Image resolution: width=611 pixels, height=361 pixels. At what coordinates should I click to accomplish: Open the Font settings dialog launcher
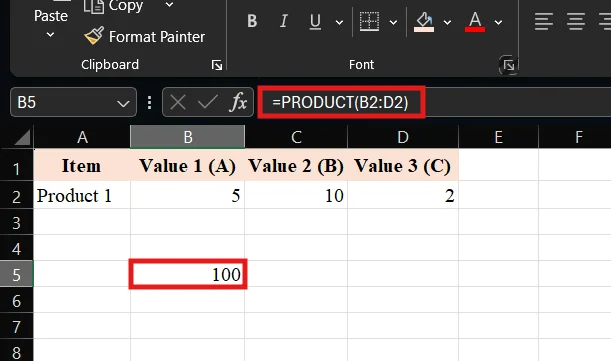(x=509, y=65)
